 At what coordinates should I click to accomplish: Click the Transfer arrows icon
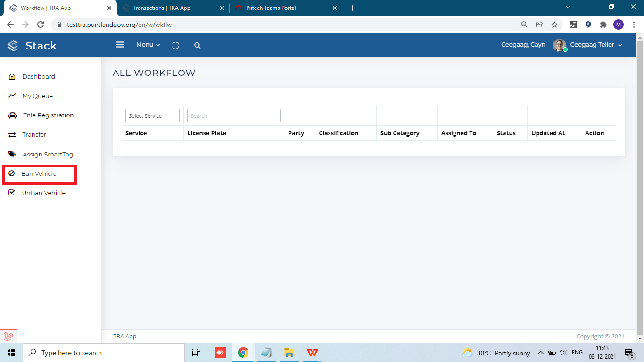(x=12, y=135)
